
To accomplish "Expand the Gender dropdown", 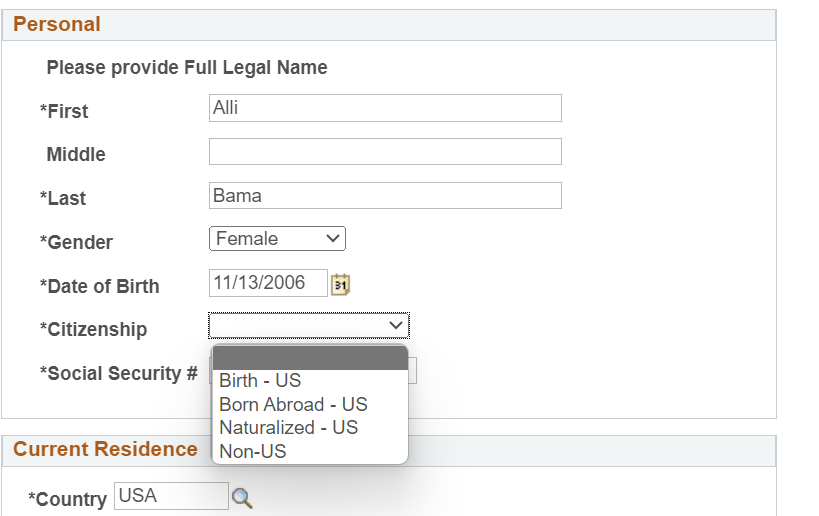I will tap(277, 239).
